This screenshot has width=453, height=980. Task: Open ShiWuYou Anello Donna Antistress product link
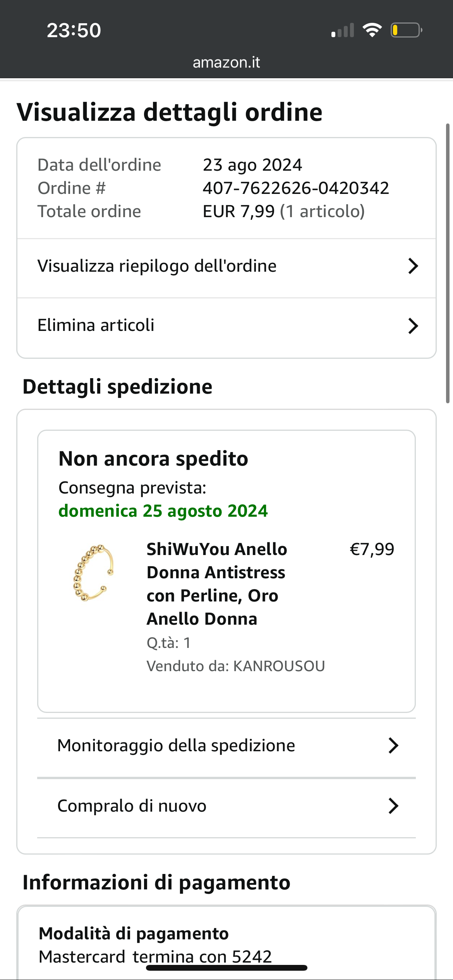pyautogui.click(x=217, y=584)
